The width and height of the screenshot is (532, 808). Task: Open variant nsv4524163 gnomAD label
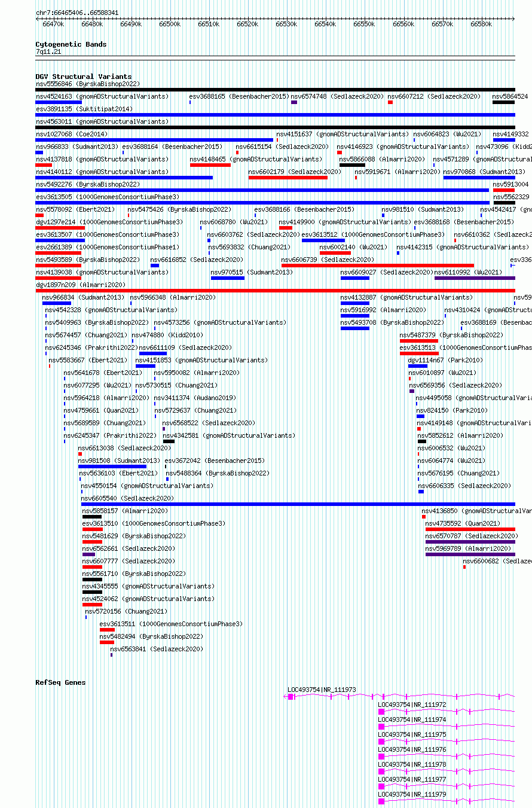tap(102, 96)
